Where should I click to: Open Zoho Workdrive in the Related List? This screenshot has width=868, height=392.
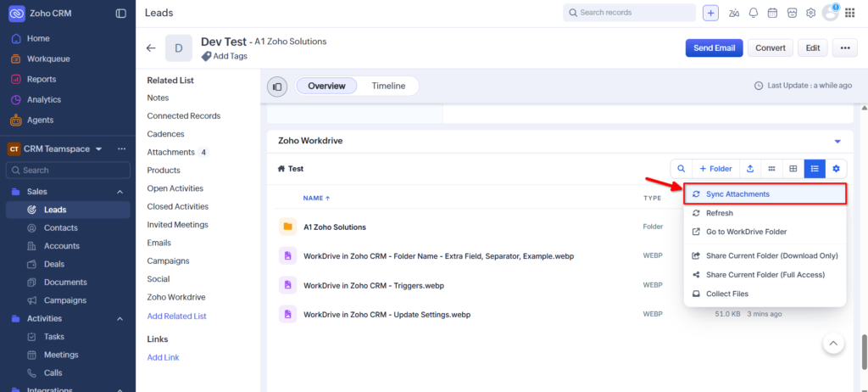176,297
